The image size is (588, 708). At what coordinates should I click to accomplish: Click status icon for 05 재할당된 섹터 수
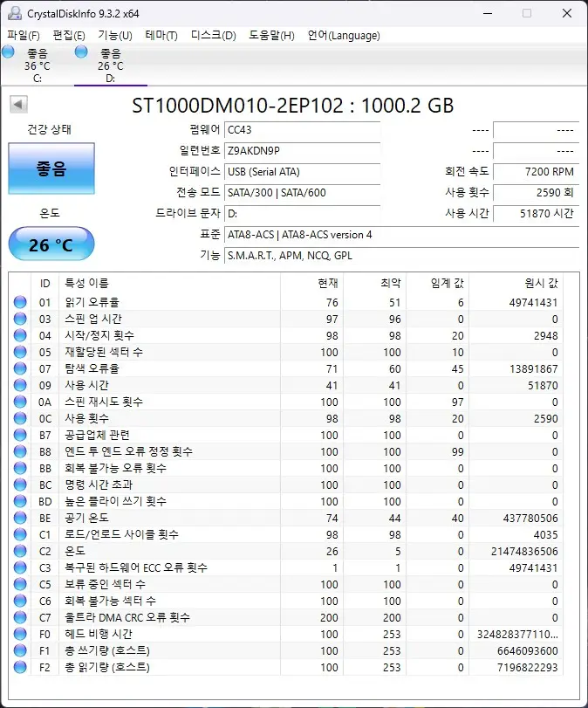[x=20, y=352]
